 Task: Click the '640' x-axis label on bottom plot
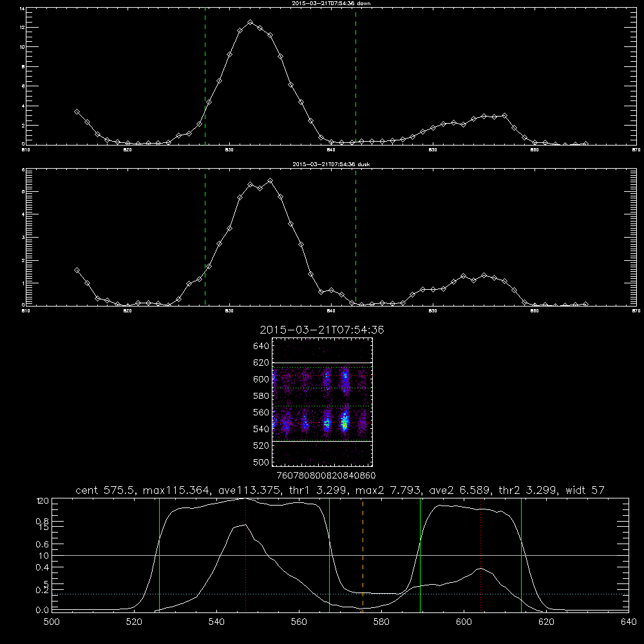click(629, 622)
